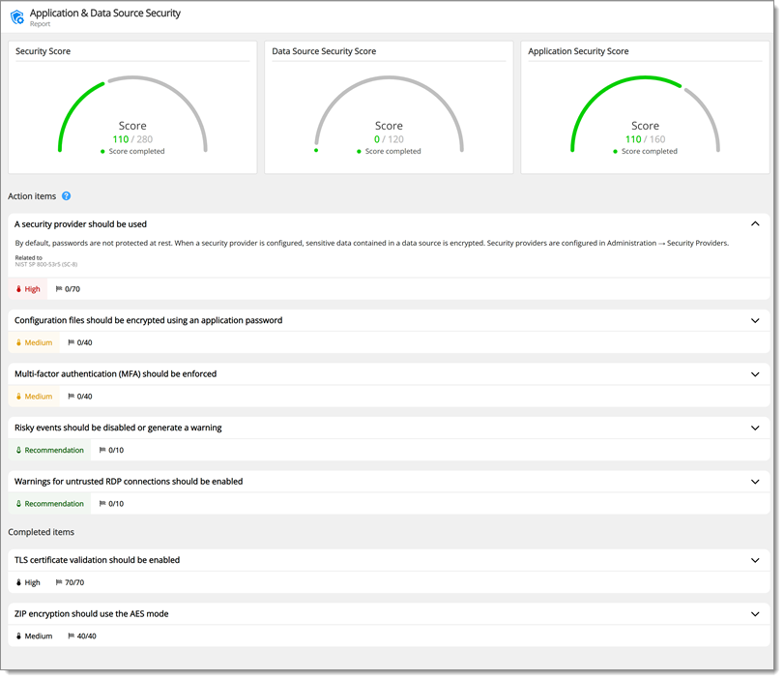Click the Application & Data Source Security shield icon
Screen dimensions: 784x680
click(17, 17)
